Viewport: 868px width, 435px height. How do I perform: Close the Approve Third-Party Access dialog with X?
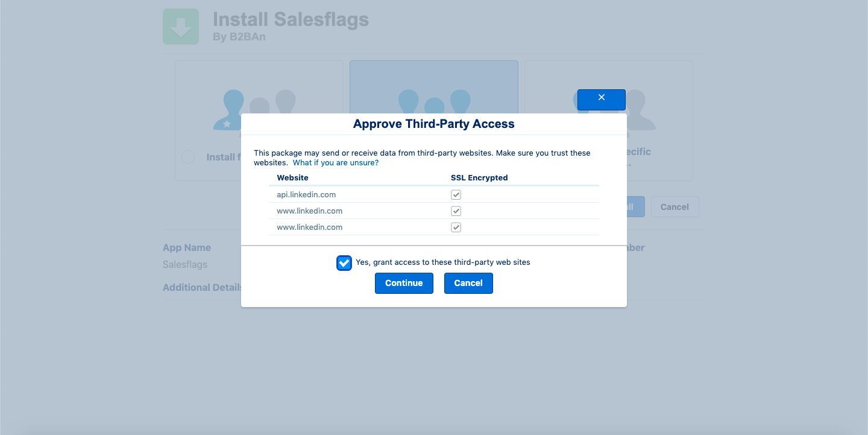[601, 100]
